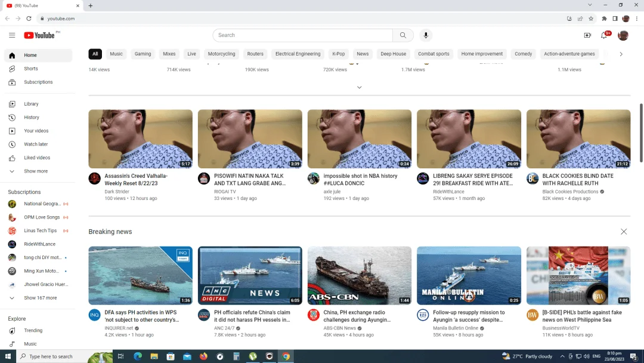644x363 pixels.
Task: Open National Geographic channel avatar
Action: pos(13,204)
